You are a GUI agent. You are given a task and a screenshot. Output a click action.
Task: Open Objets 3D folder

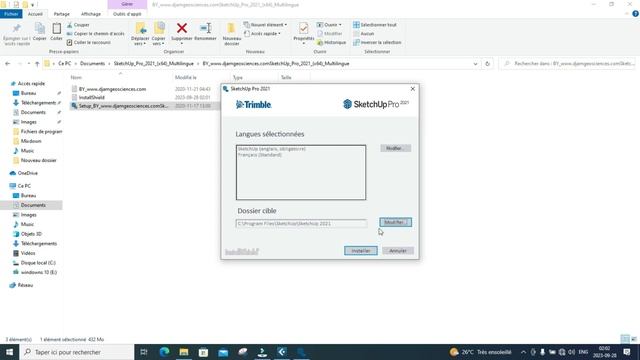click(x=31, y=234)
